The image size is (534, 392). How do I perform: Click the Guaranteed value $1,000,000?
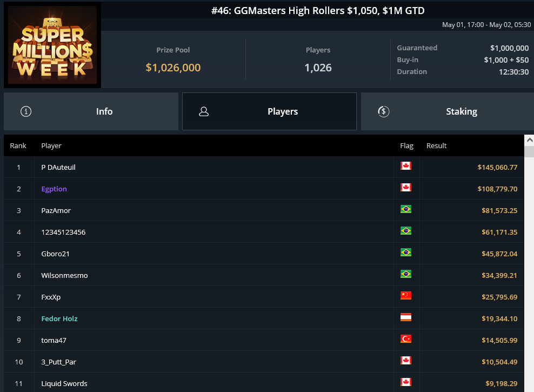[510, 48]
